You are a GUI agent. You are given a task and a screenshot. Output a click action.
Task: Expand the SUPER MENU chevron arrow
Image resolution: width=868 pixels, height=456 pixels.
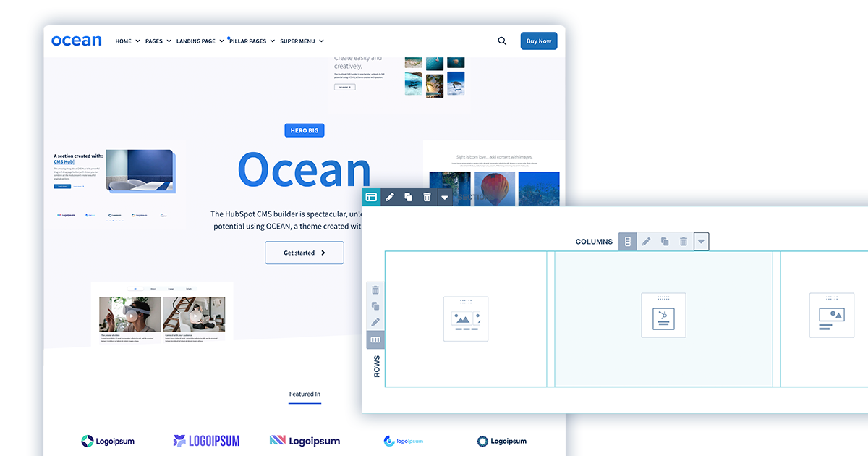pos(321,41)
